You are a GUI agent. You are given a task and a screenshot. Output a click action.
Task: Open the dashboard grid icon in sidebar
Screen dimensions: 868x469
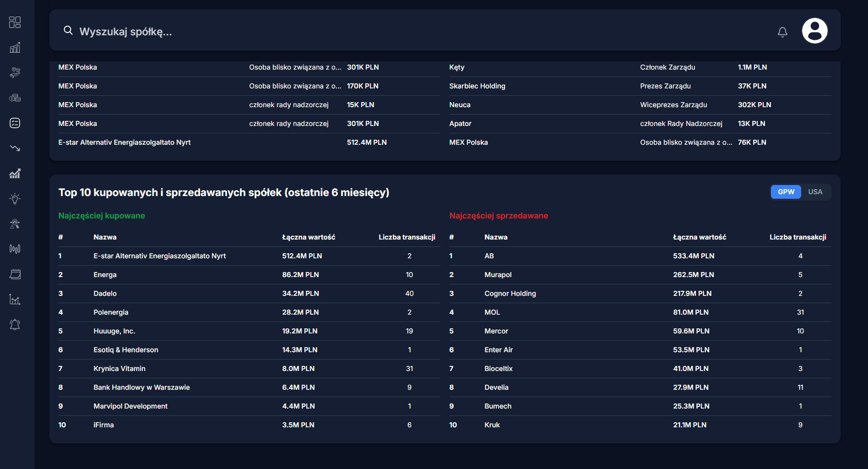15,22
